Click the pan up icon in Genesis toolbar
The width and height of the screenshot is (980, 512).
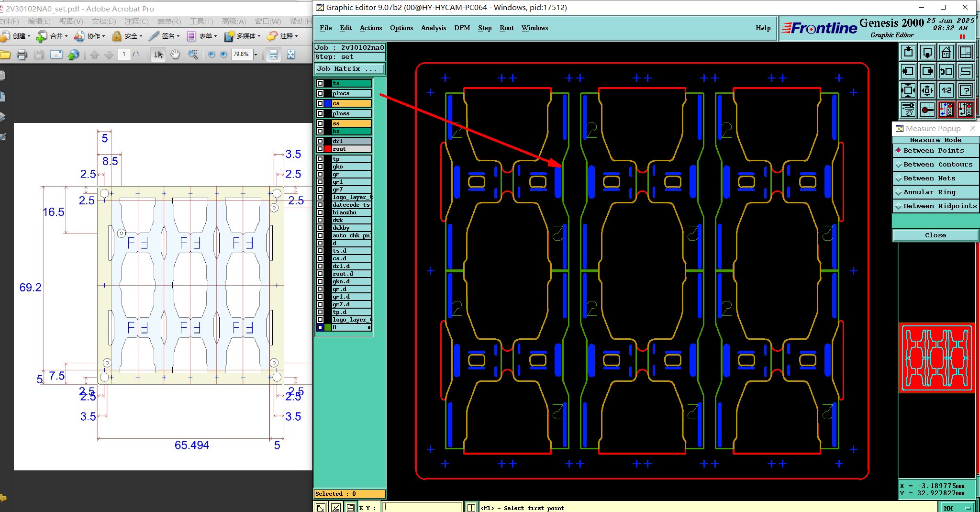click(x=908, y=52)
